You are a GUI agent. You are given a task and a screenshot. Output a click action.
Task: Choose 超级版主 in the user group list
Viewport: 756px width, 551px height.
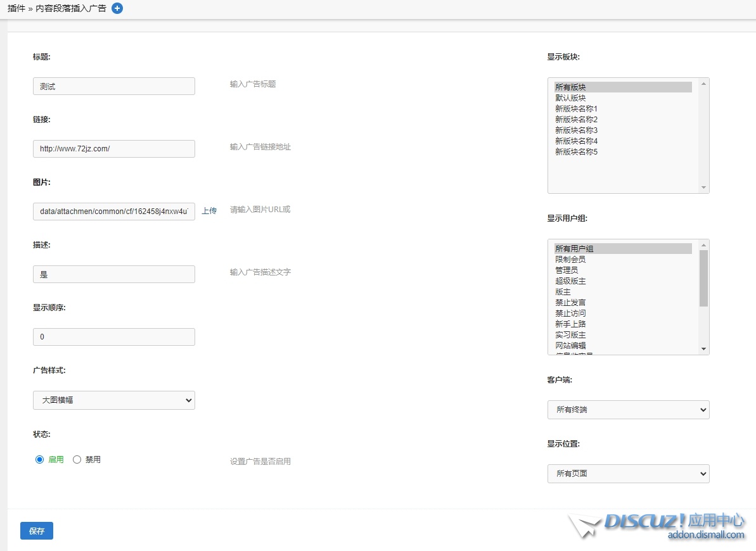pos(570,281)
